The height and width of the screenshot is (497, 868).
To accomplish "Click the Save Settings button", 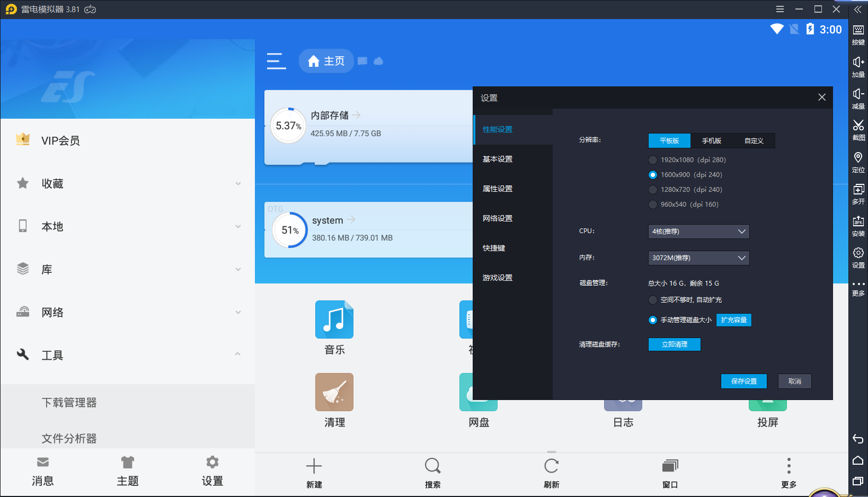I will point(743,381).
